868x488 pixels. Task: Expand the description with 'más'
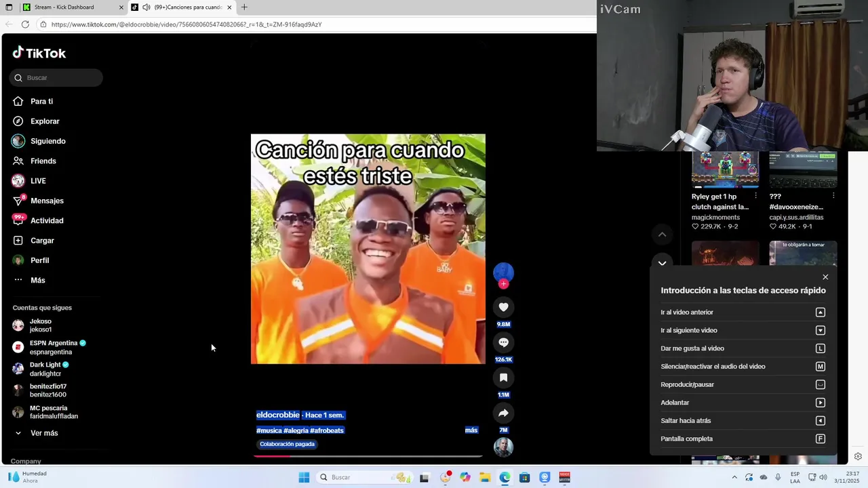tap(471, 430)
